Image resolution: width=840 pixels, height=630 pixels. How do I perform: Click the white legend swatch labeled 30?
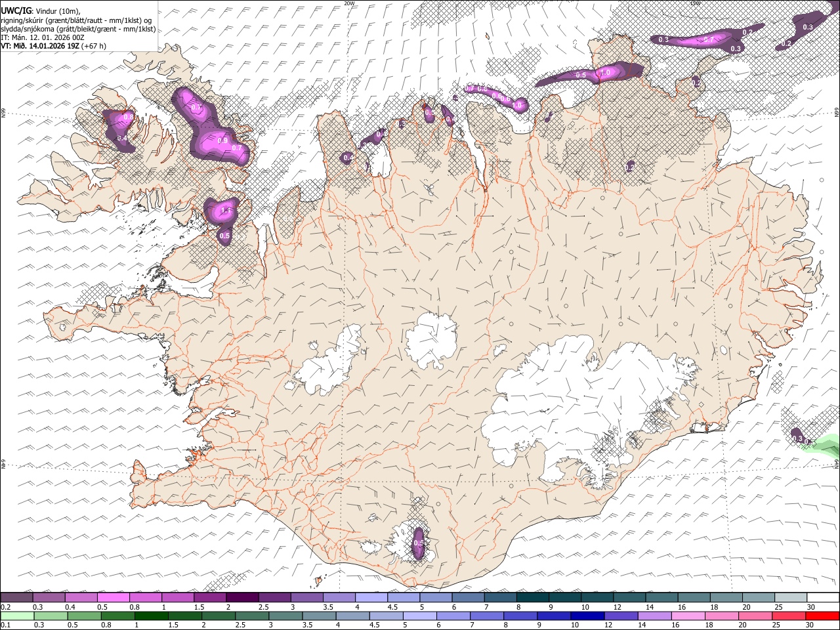pyautogui.click(x=822, y=597)
